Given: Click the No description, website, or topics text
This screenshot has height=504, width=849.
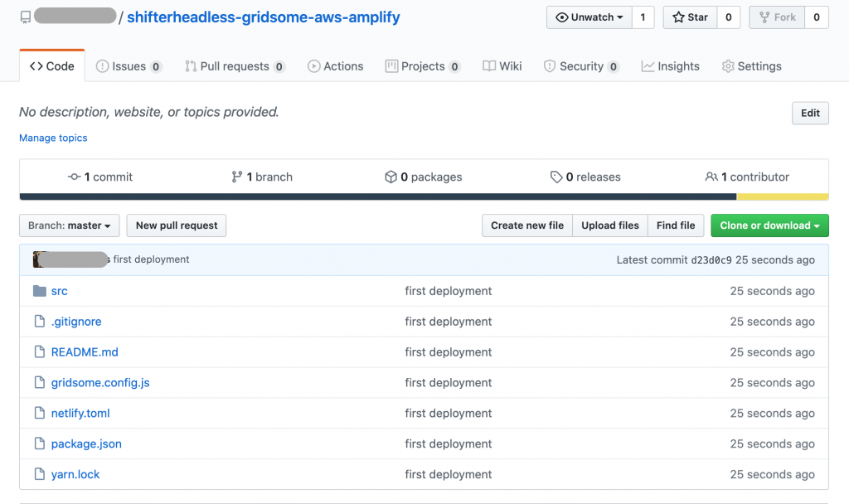Looking at the screenshot, I should point(149,112).
